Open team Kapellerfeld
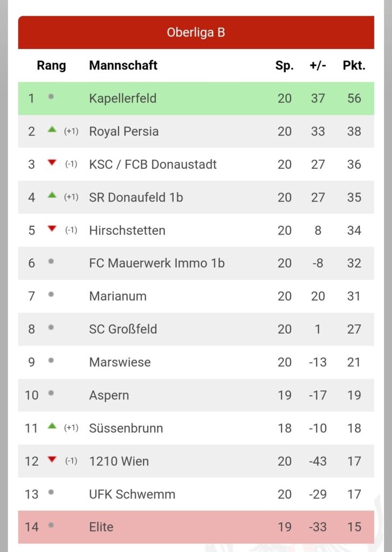The image size is (392, 552). tap(122, 98)
